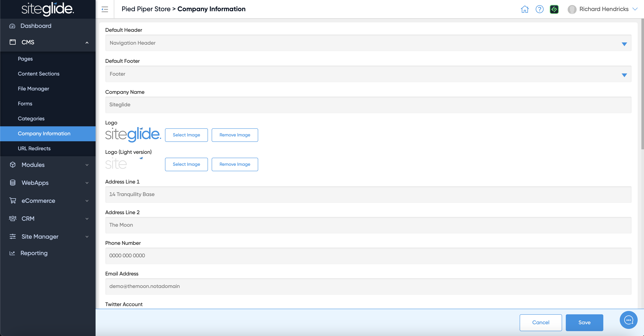Expand the Modules menu section

tap(87, 165)
